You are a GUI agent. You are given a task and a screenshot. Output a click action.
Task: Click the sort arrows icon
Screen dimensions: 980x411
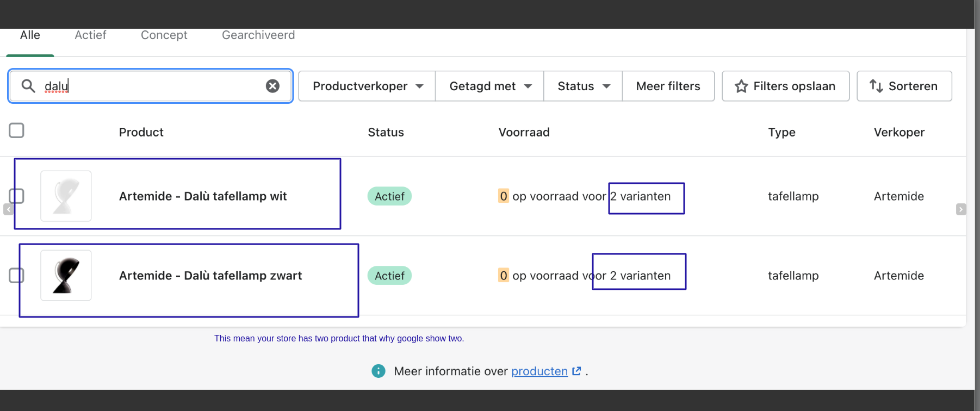click(876, 86)
